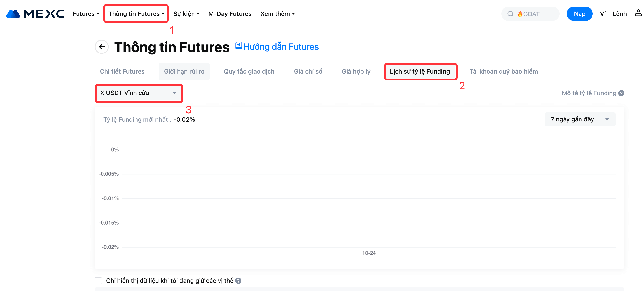Click the back arrow button
Viewport: 644px width, 291px height.
click(x=102, y=47)
